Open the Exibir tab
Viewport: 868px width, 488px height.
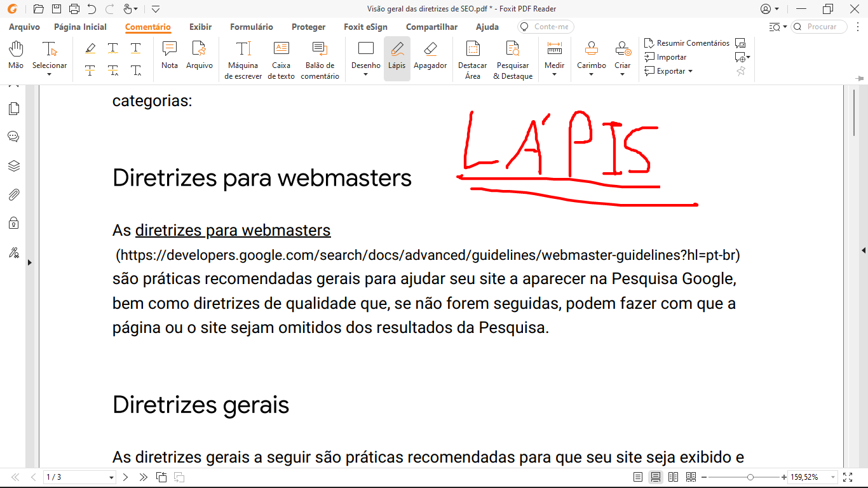[x=200, y=27]
